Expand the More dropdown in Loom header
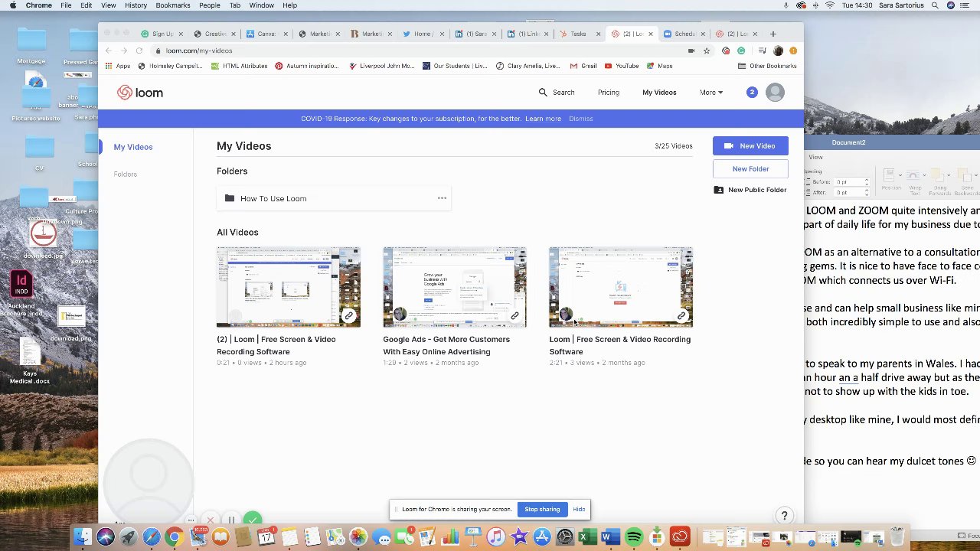980x551 pixels. [710, 93]
